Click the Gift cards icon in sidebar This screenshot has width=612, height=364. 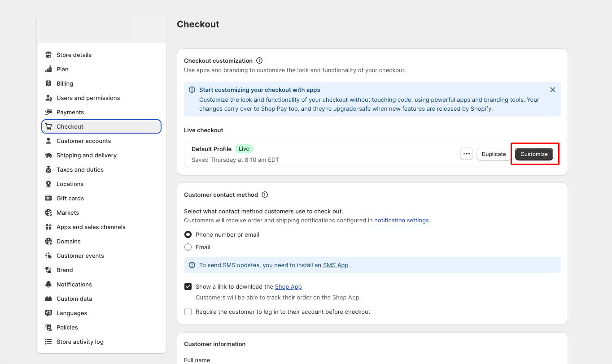(x=48, y=198)
